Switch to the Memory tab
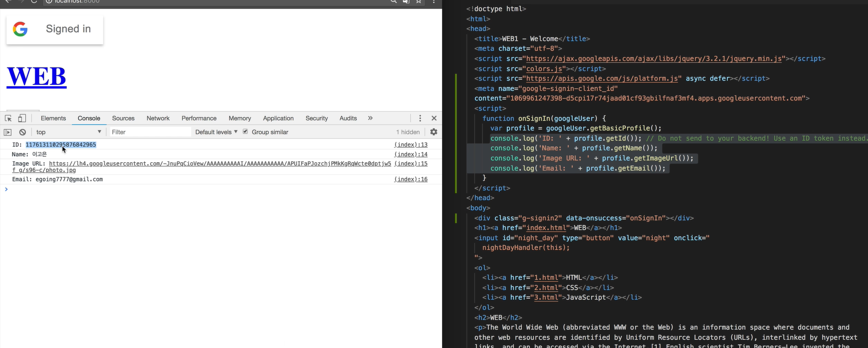The image size is (868, 348). (240, 118)
